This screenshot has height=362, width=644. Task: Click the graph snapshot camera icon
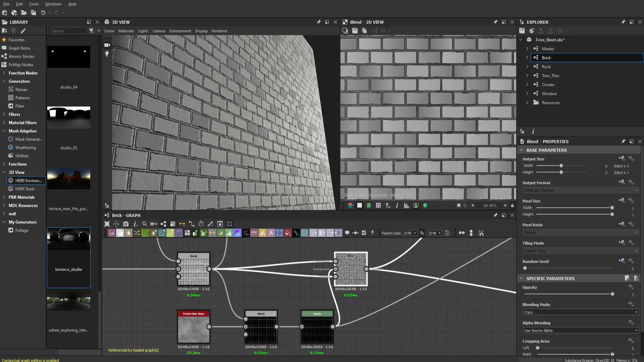[x=126, y=224]
